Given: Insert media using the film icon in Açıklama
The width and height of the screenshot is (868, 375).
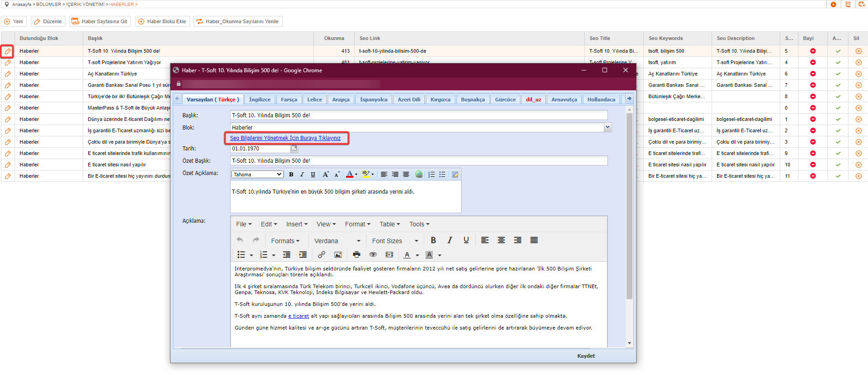Looking at the screenshot, I should pyautogui.click(x=389, y=255).
